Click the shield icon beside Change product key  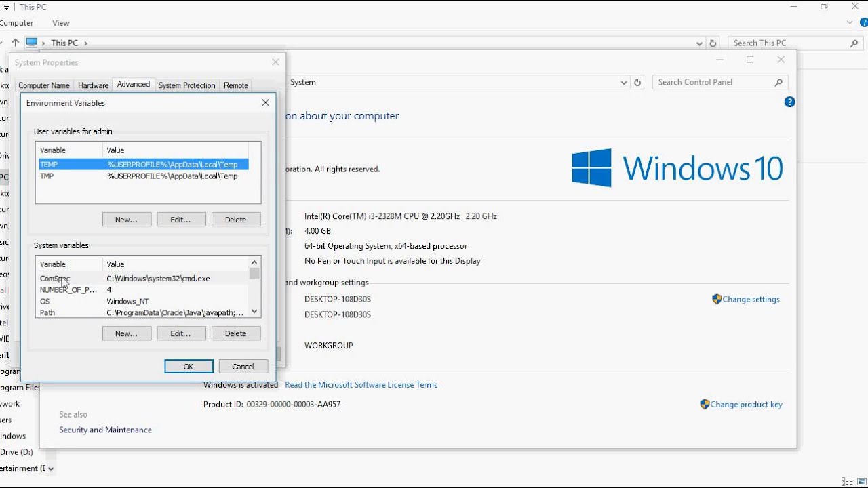click(705, 404)
